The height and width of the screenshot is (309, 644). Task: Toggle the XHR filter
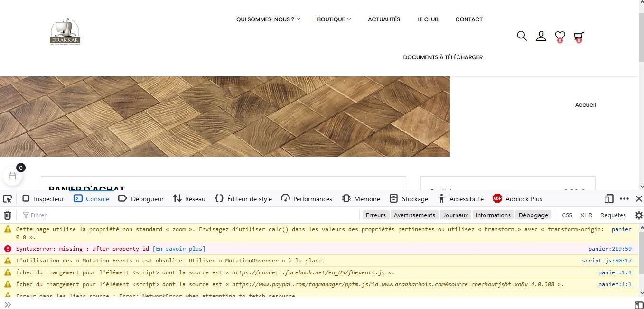(586, 215)
